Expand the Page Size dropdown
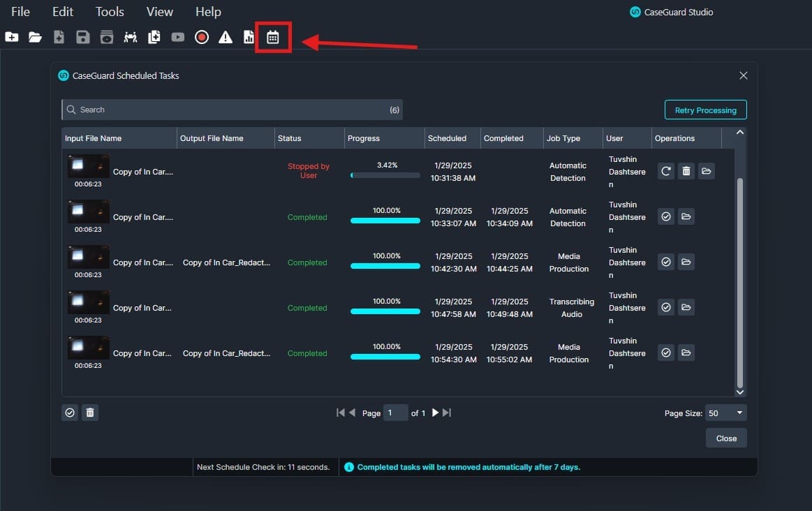Screen dimensions: 812x511 pyautogui.click(x=739, y=413)
